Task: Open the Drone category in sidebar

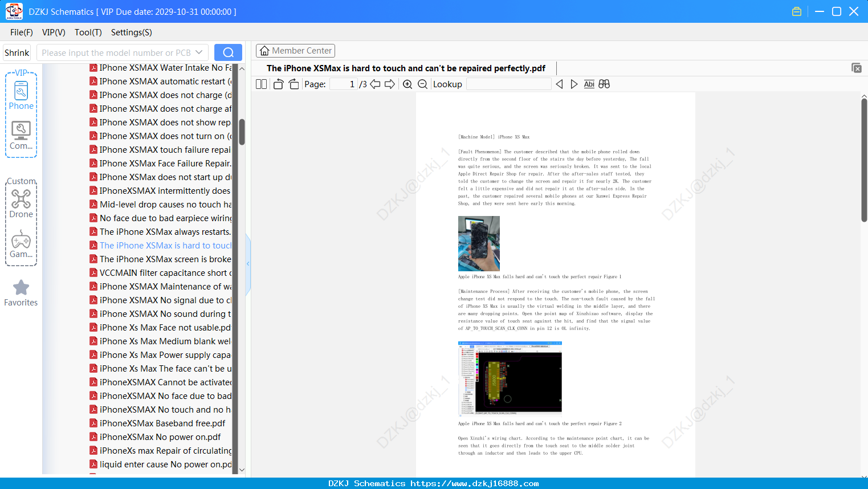Action: [x=21, y=204]
